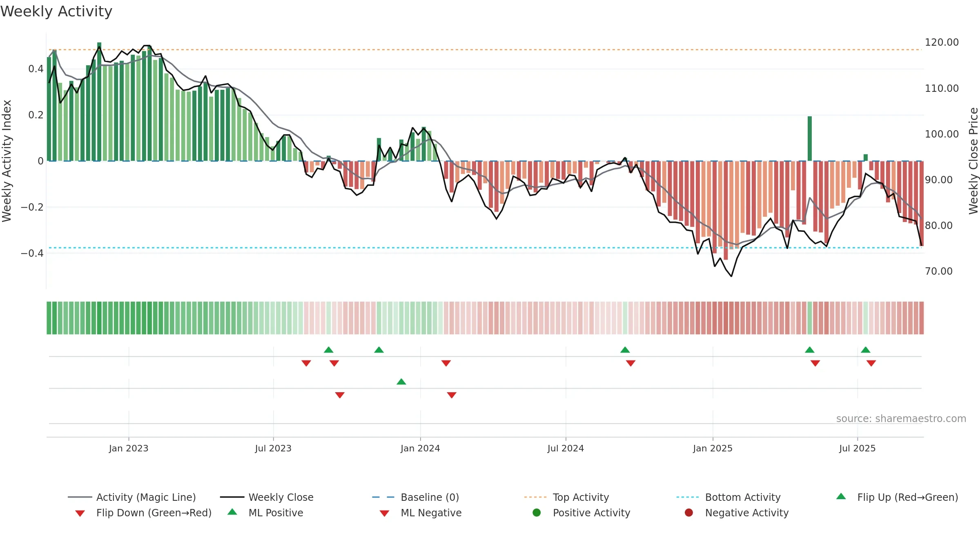Select the Flip Down marker between Jan and Jul 2025
This screenshot has width=980, height=551.
coord(815,363)
